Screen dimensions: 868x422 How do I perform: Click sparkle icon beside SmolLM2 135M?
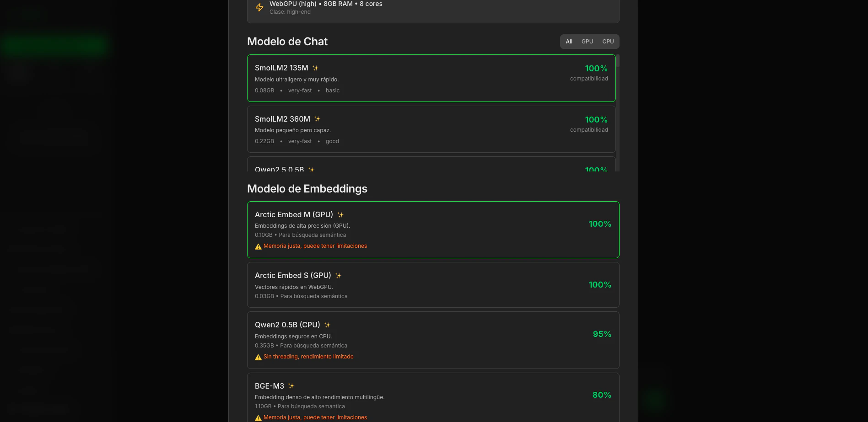click(315, 68)
